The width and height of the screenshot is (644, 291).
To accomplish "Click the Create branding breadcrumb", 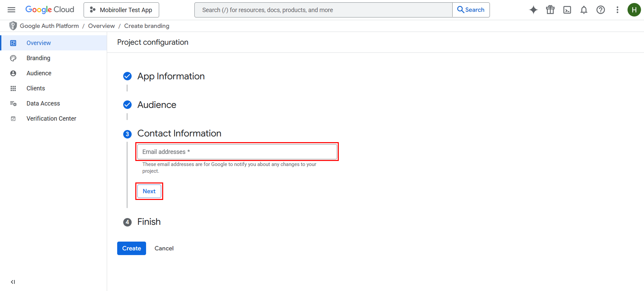I will click(147, 26).
